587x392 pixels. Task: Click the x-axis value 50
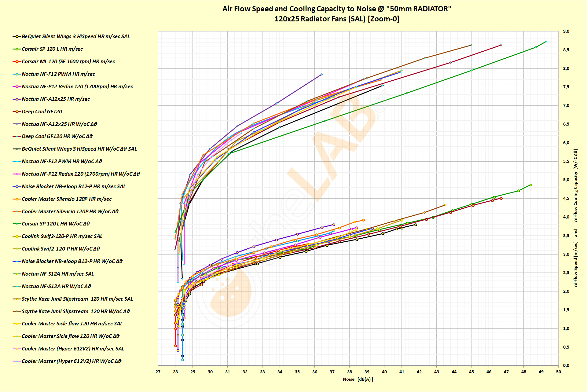559,372
